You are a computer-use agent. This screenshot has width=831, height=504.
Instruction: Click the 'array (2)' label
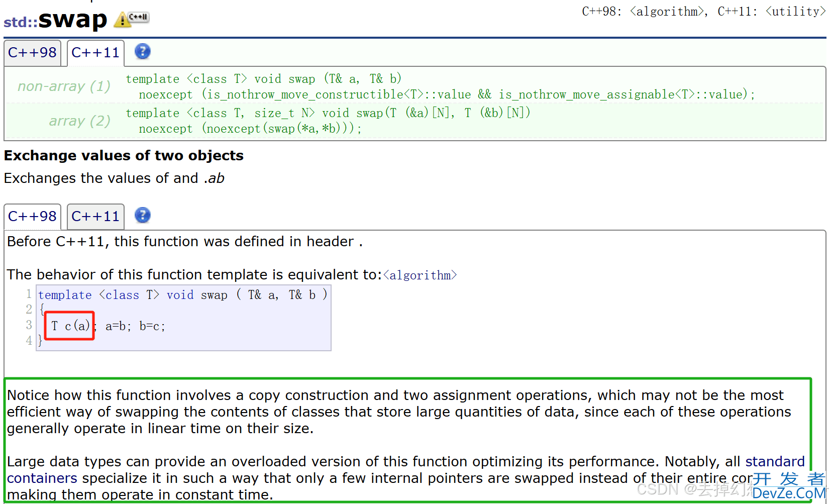(x=79, y=121)
